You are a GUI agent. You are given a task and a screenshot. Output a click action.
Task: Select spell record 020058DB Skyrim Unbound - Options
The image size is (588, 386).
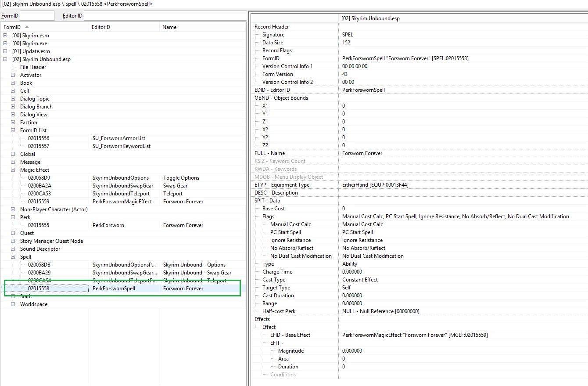pyautogui.click(x=123, y=265)
